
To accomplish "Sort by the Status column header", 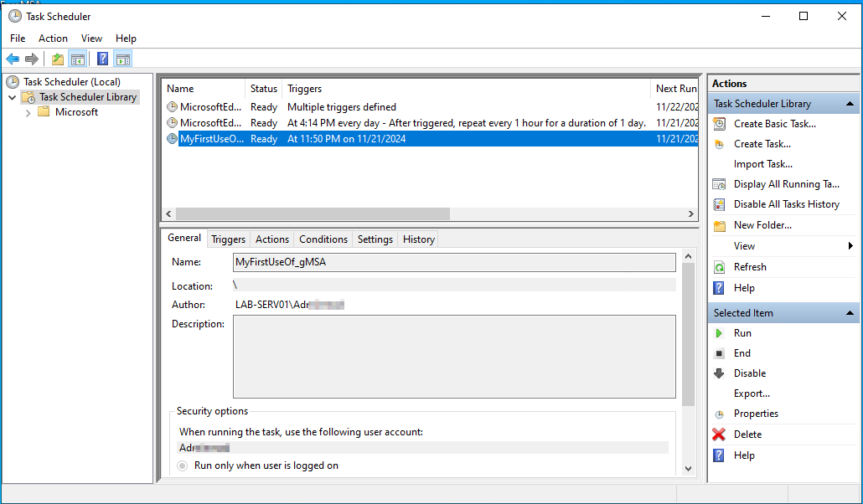I will pos(264,89).
